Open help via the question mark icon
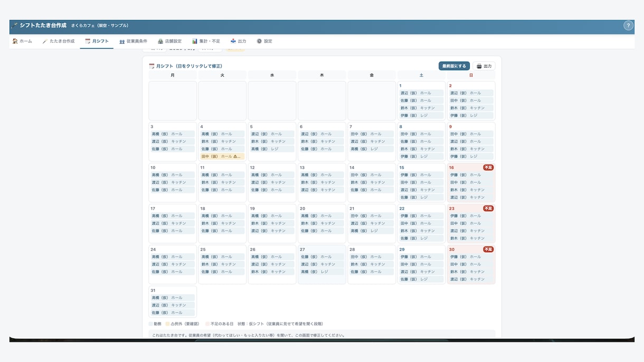This screenshot has height=362, width=644. [628, 25]
